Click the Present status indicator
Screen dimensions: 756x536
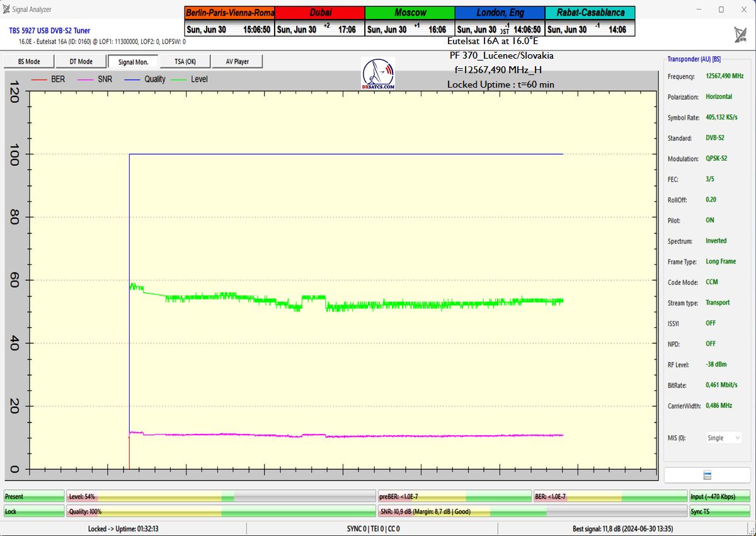click(x=34, y=497)
